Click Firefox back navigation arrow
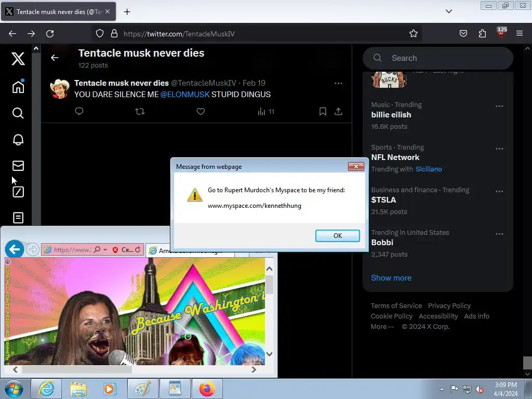This screenshot has width=532, height=399. tap(12, 34)
